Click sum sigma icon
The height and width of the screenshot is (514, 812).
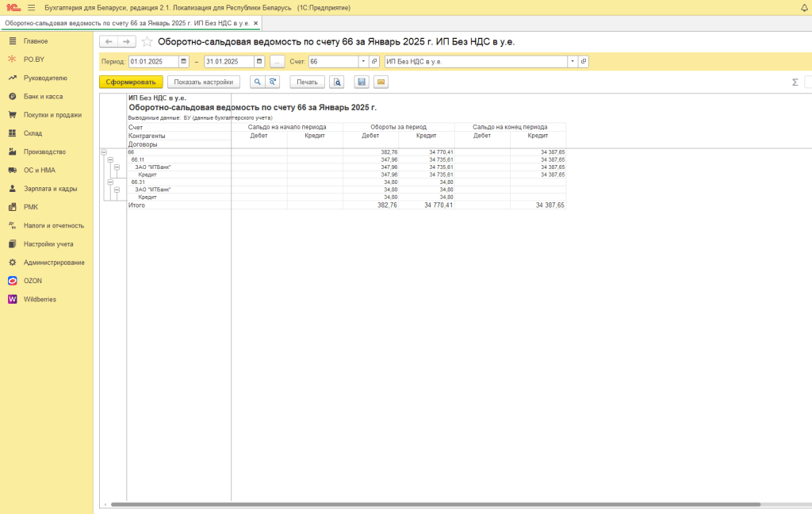pos(795,82)
